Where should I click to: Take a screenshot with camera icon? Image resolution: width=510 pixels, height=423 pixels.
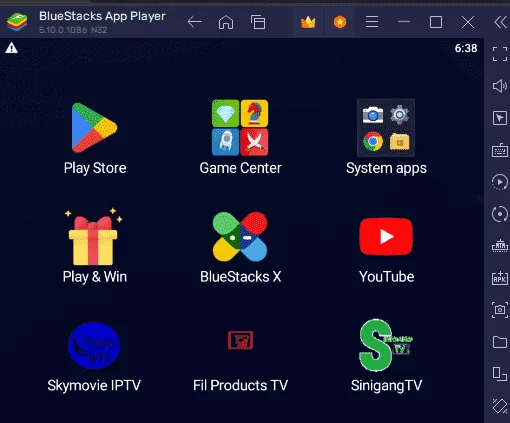[500, 310]
